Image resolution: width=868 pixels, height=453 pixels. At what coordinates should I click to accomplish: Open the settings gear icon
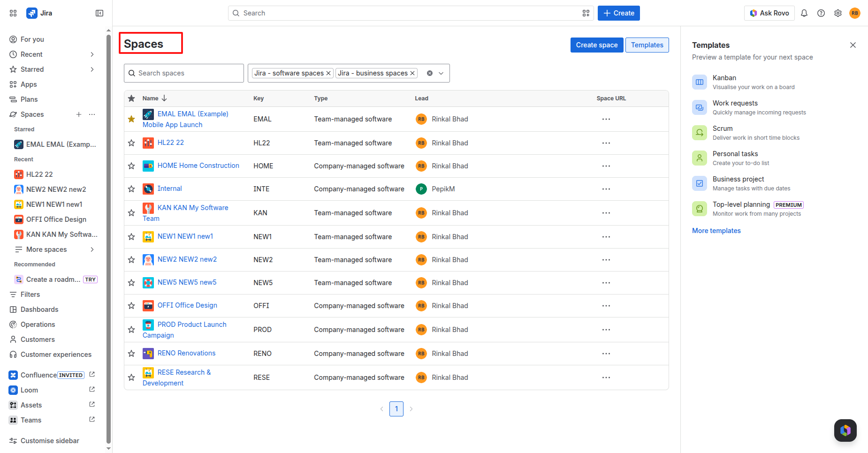click(838, 13)
